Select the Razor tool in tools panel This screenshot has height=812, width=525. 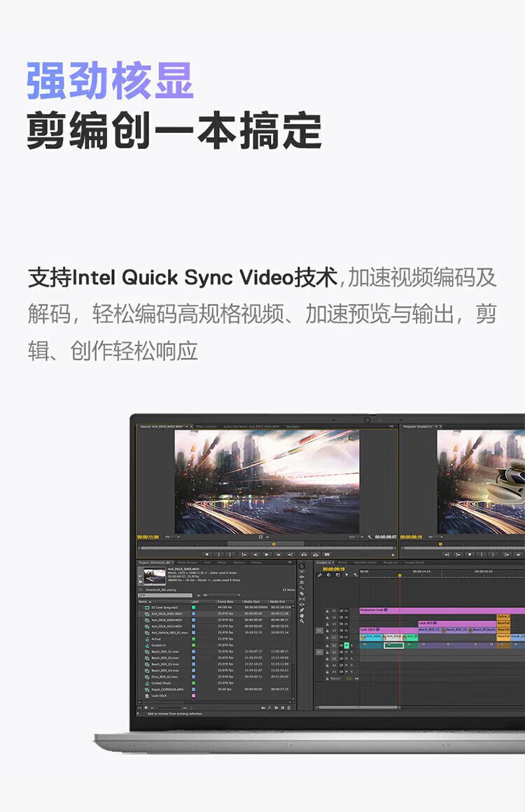pos(302,594)
